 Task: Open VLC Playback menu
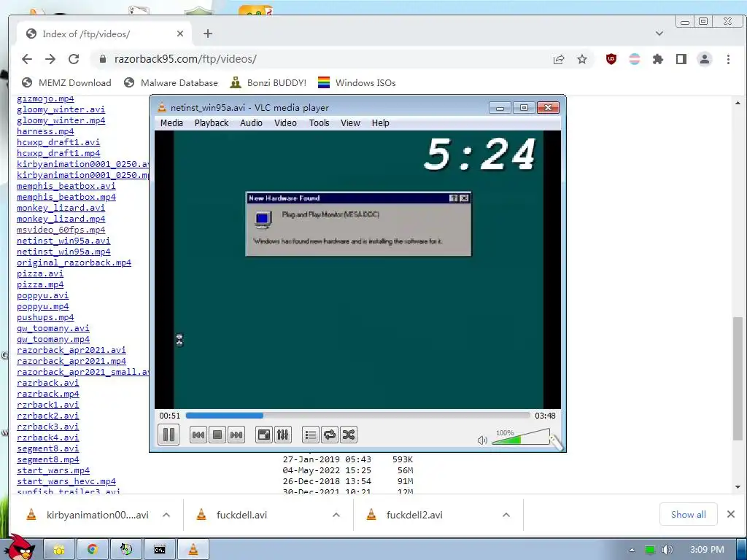click(212, 122)
